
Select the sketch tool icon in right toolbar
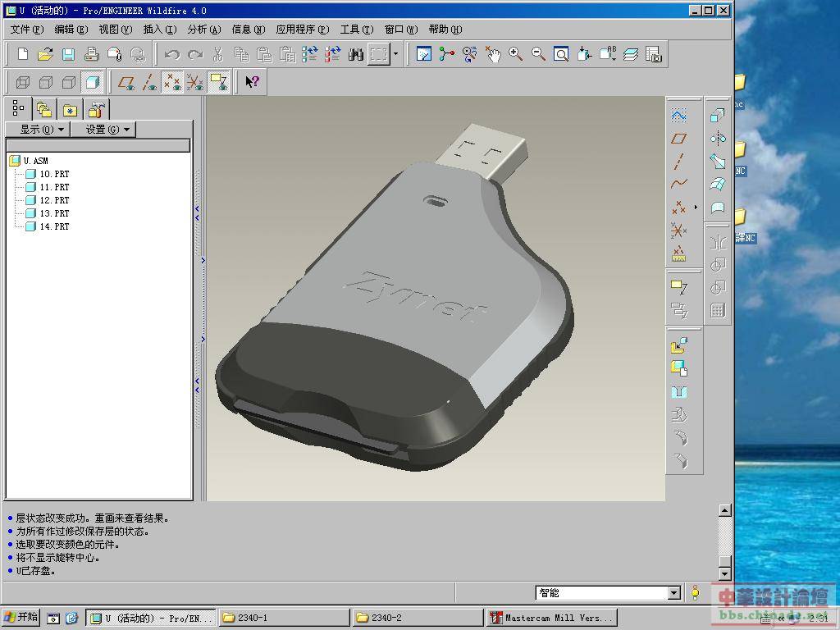(678, 115)
